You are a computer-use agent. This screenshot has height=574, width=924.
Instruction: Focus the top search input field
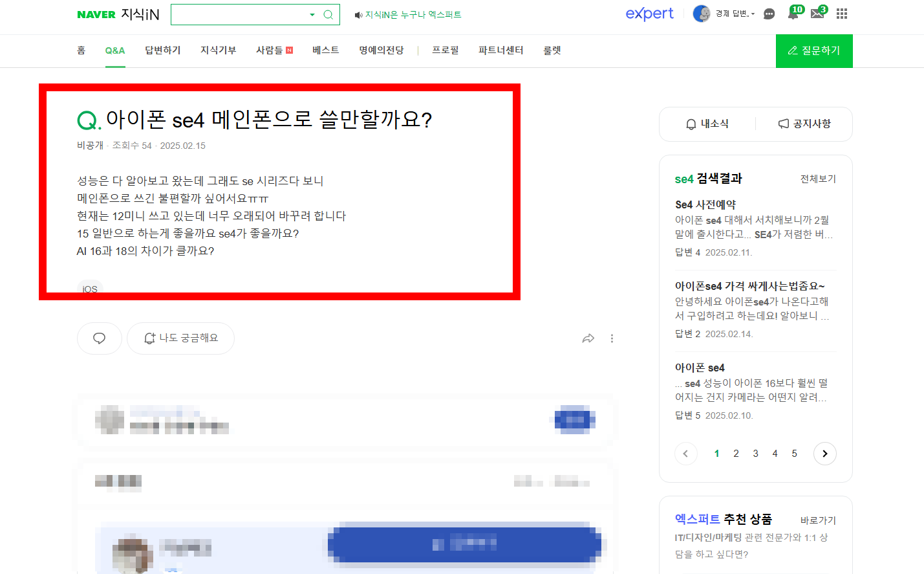click(x=239, y=14)
